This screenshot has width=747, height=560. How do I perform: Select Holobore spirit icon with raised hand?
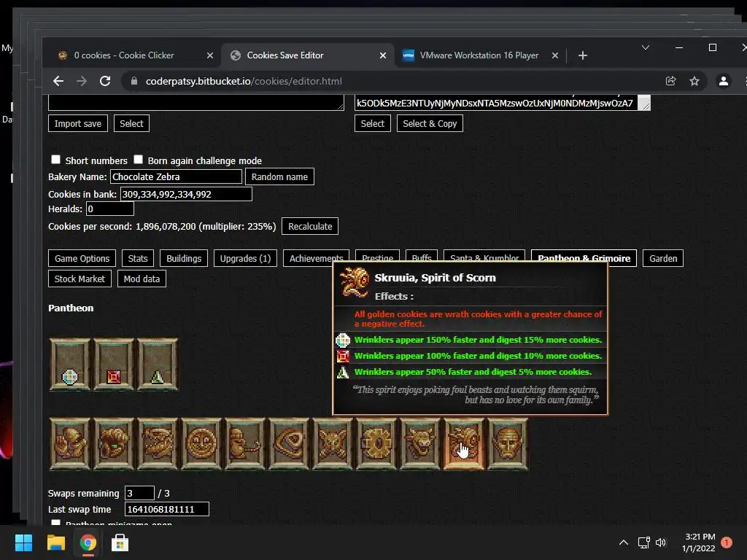tap(69, 444)
